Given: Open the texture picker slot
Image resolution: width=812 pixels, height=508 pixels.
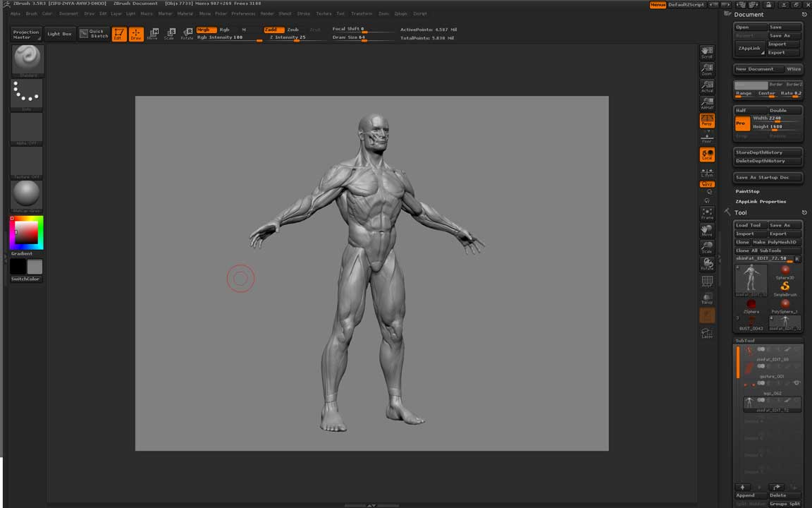Looking at the screenshot, I should (26, 163).
